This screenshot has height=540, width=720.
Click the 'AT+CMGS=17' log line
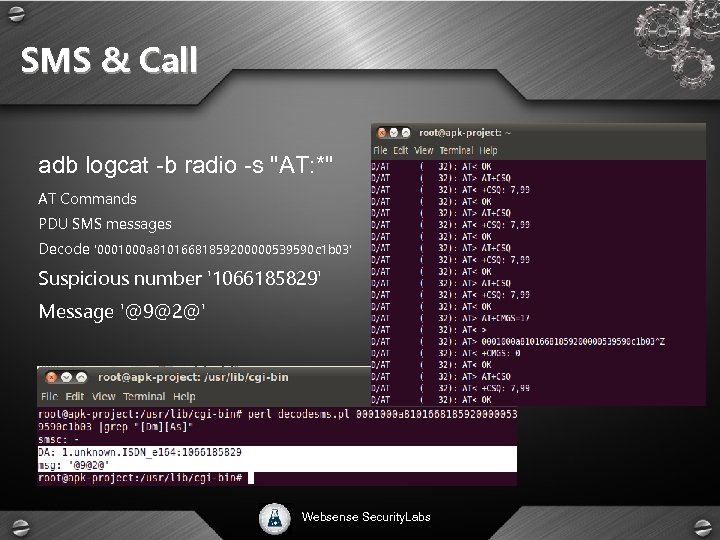[x=450, y=318]
